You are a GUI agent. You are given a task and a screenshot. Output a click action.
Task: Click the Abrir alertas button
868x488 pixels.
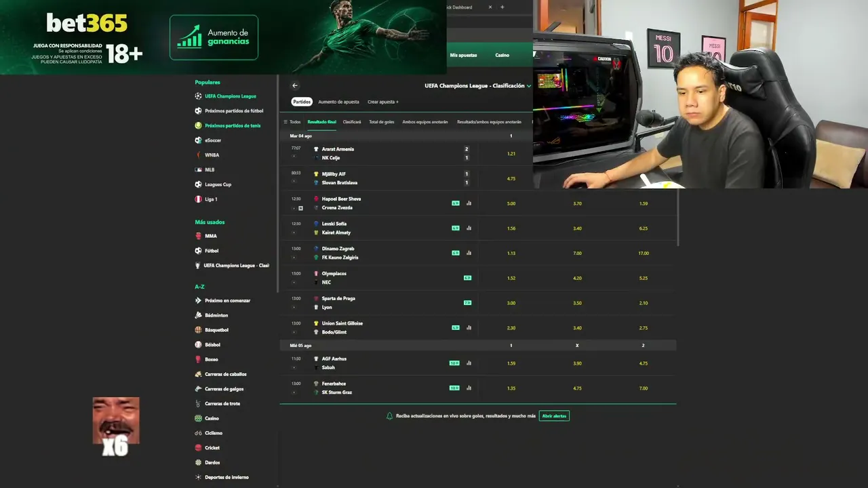click(x=554, y=416)
